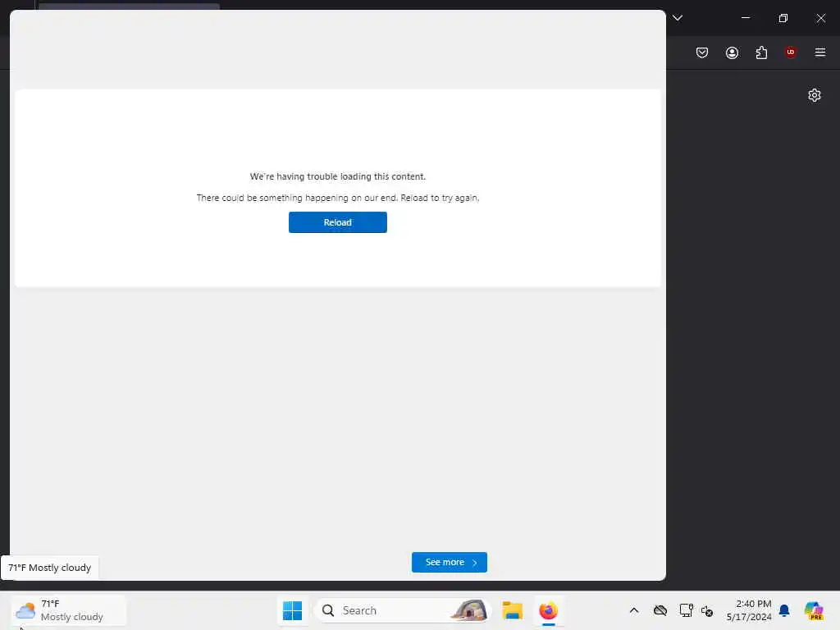Screen dimensions: 840x630
Task: Open Firefox from the taskbar
Action: pos(548,610)
